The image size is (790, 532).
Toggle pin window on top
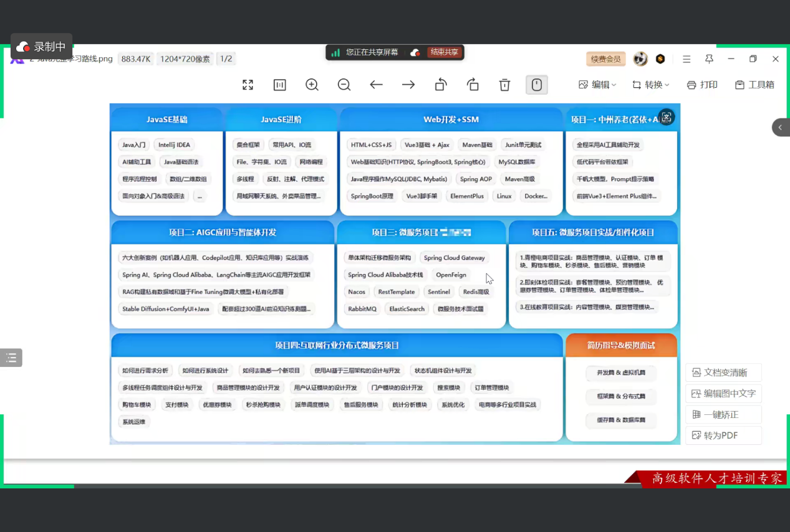[x=709, y=59]
